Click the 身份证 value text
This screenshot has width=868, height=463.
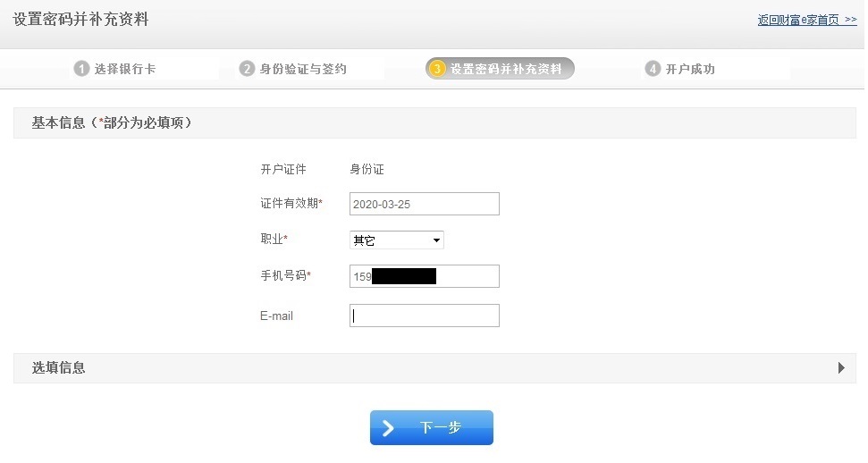(x=367, y=169)
